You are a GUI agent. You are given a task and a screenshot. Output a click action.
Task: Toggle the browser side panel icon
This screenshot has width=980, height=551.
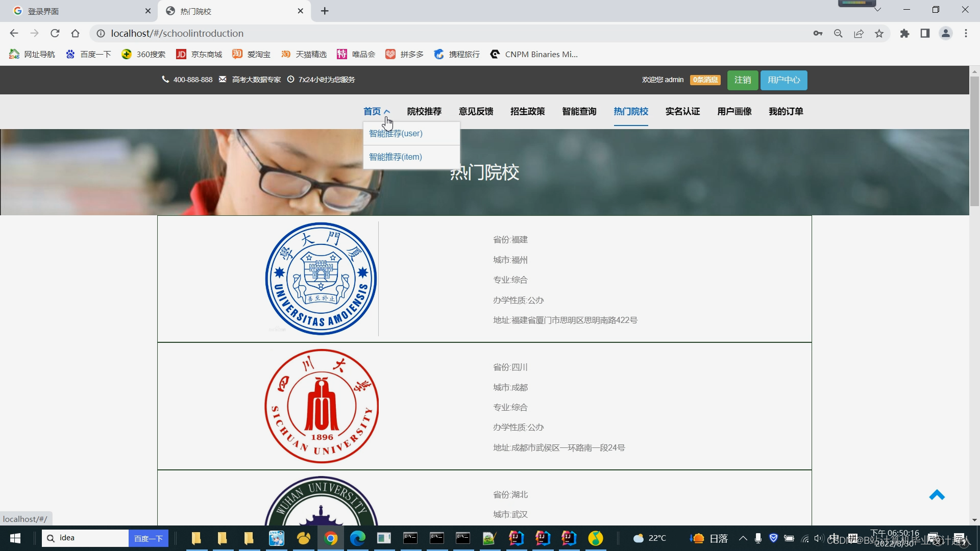[925, 33]
